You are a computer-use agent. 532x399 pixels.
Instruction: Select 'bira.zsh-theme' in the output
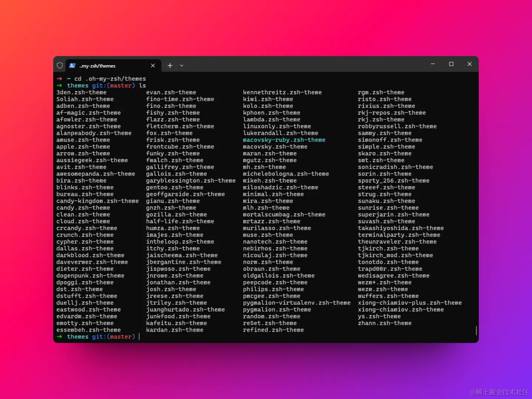[x=81, y=181]
